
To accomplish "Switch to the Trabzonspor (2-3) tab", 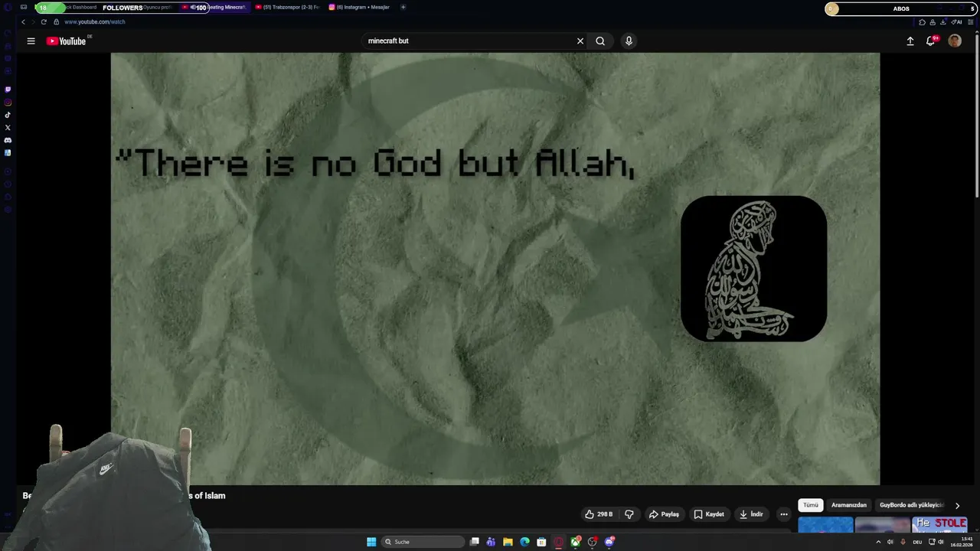I will (288, 7).
